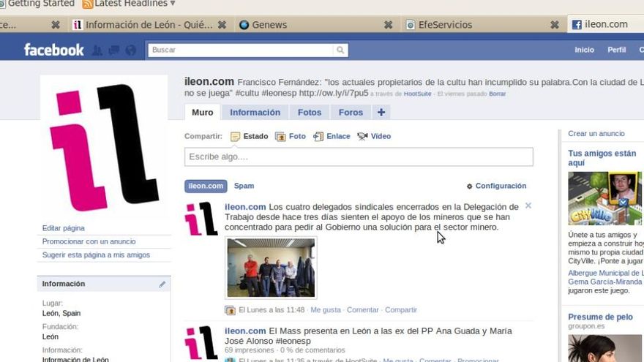The height and width of the screenshot is (362, 644).
Task: Click the plus tab to add a tab
Action: click(x=381, y=112)
